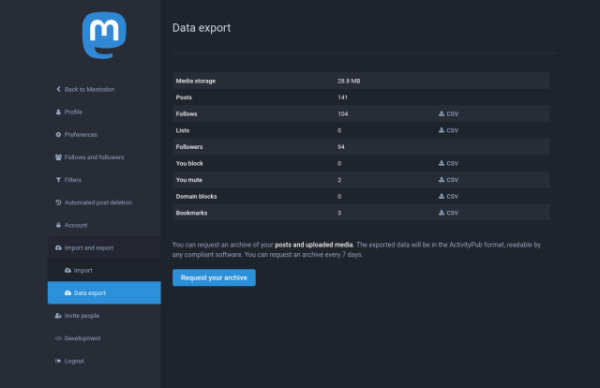Open Automated post deletion settings
Viewport: 600px width, 388px height.
coord(104,202)
